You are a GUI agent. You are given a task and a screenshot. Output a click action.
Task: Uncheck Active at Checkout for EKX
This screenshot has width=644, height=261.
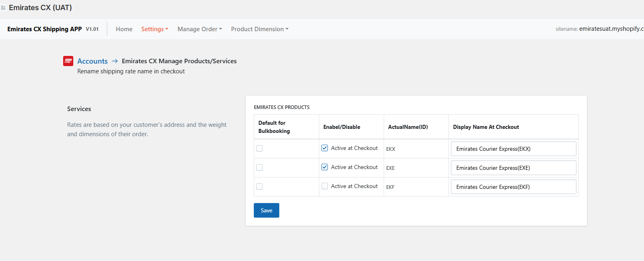[x=325, y=148]
